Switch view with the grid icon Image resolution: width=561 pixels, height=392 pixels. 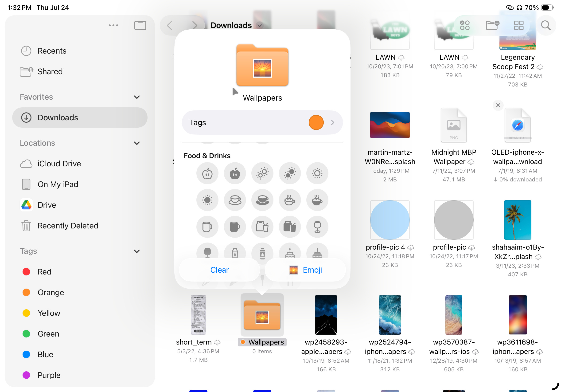tap(518, 25)
